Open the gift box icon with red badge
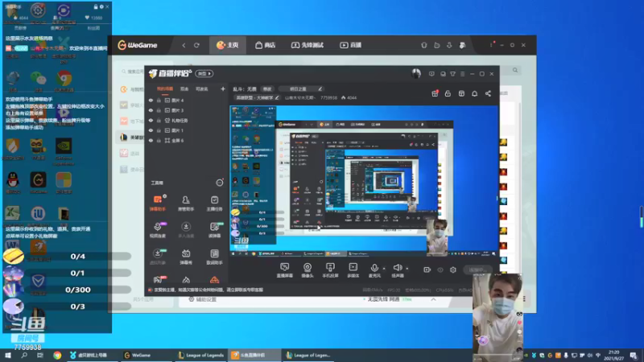 [435, 93]
